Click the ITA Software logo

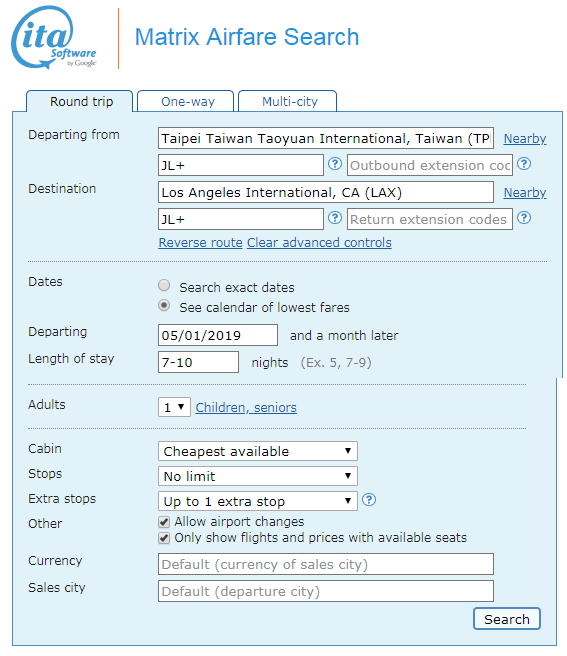pyautogui.click(x=54, y=37)
